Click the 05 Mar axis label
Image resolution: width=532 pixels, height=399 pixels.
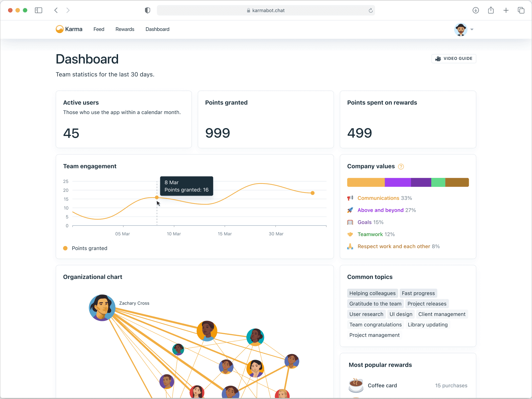point(123,234)
